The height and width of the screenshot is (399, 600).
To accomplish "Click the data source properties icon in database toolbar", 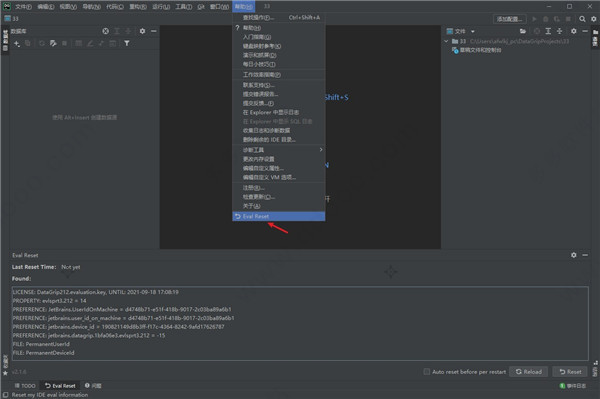I will tap(53, 43).
